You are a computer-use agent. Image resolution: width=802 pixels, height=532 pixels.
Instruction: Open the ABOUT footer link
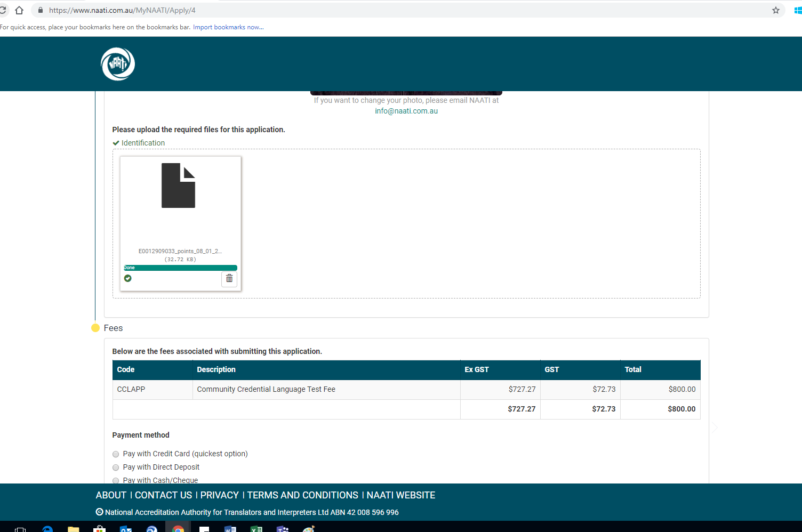click(x=111, y=495)
